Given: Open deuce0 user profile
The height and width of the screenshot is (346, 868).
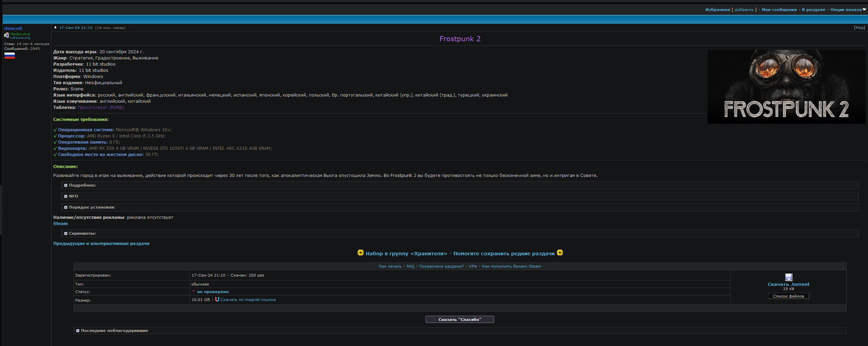Looking at the screenshot, I should click(x=13, y=28).
